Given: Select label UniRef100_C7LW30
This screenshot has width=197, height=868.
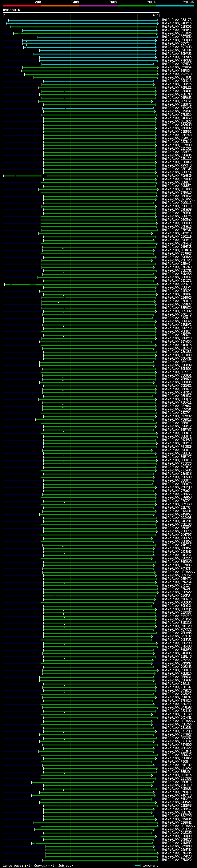Looking at the screenshot, I should [177, 115].
